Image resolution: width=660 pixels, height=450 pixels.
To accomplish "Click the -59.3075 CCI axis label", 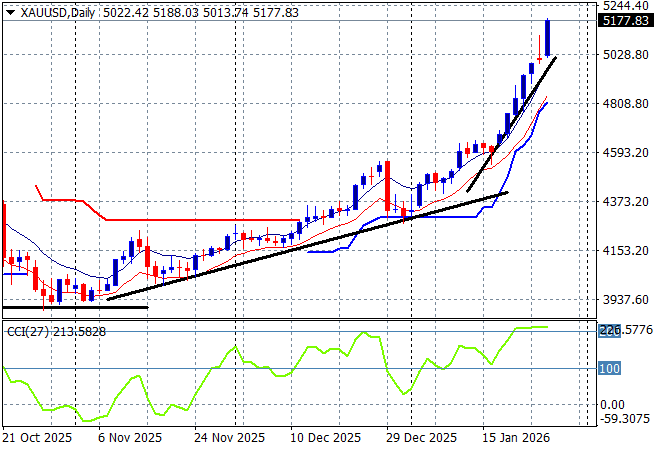I will pyautogui.click(x=625, y=421).
